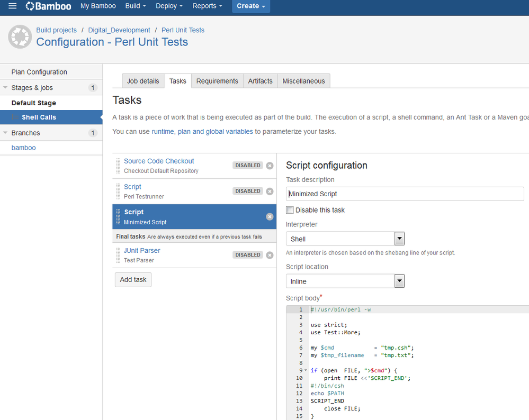Fold code at line 9
The image size is (529, 420).
coord(306,371)
